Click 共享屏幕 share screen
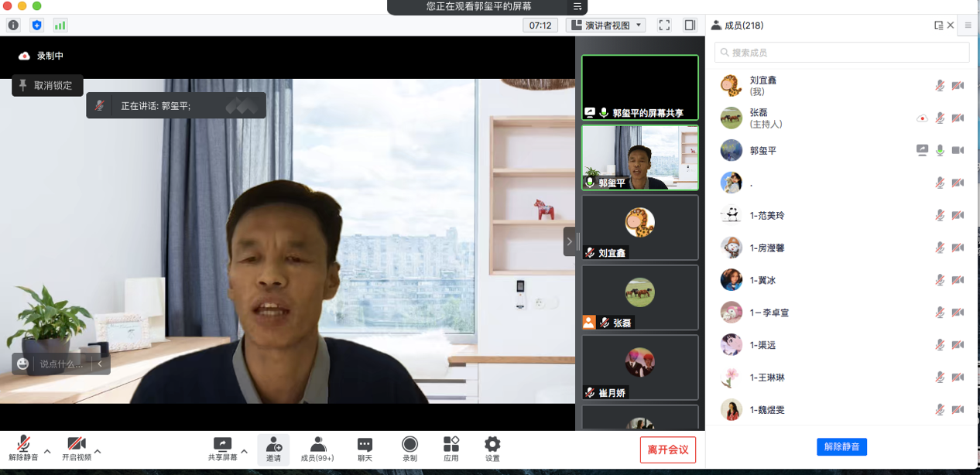This screenshot has width=980, height=475. pyautogui.click(x=222, y=449)
